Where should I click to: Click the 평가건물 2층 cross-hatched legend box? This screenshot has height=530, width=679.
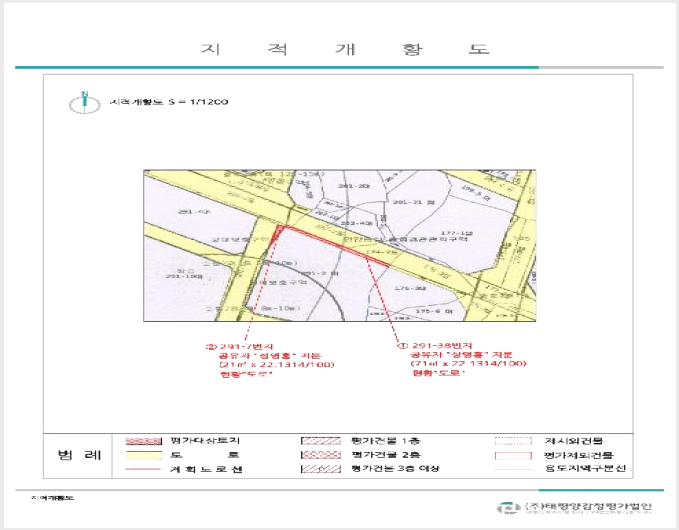(x=321, y=455)
